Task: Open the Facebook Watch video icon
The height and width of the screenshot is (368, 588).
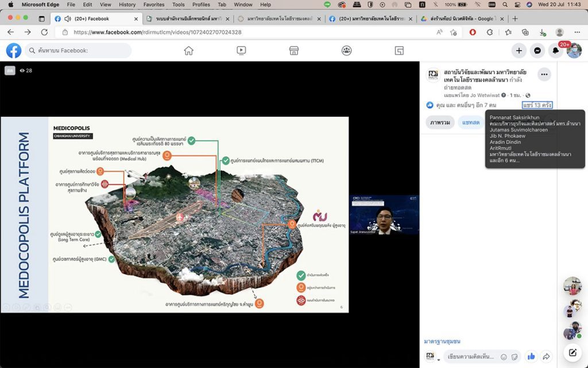Action: click(241, 51)
